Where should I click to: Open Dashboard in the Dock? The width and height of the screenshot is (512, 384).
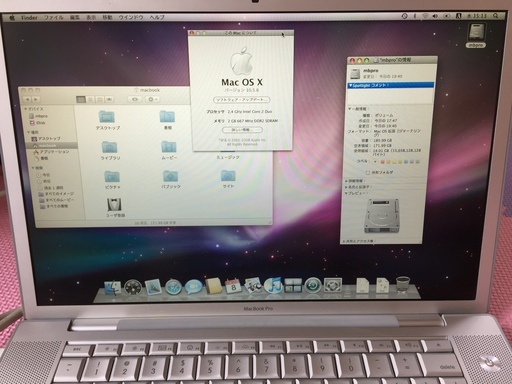[133, 287]
